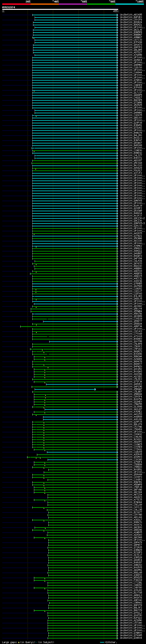This screenshot has height=644, width=146.
Task: Select hit UniRef100_B9N5P8
Action: pos(131,32)
